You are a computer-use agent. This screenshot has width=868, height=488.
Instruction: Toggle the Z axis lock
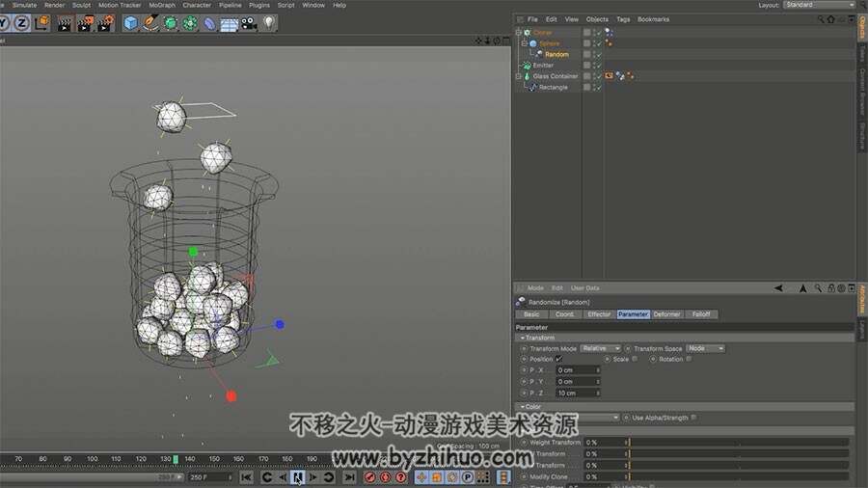tap(21, 23)
